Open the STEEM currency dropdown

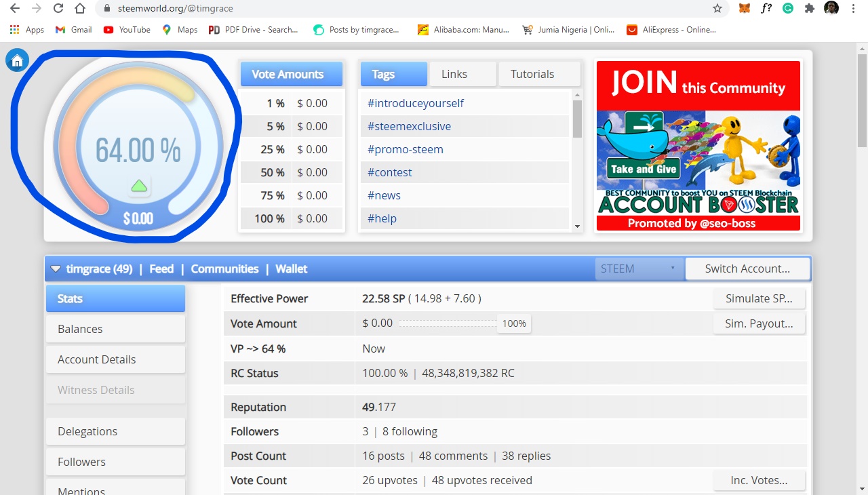[637, 269]
